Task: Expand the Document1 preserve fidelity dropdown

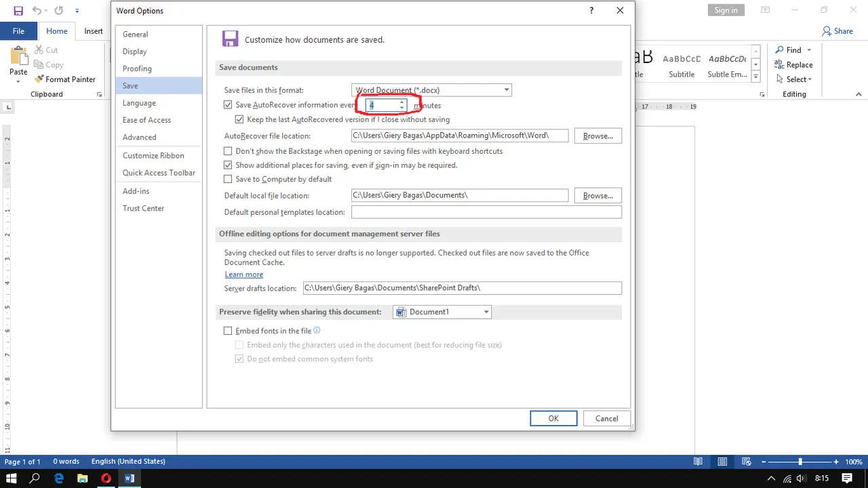Action: 442,312
